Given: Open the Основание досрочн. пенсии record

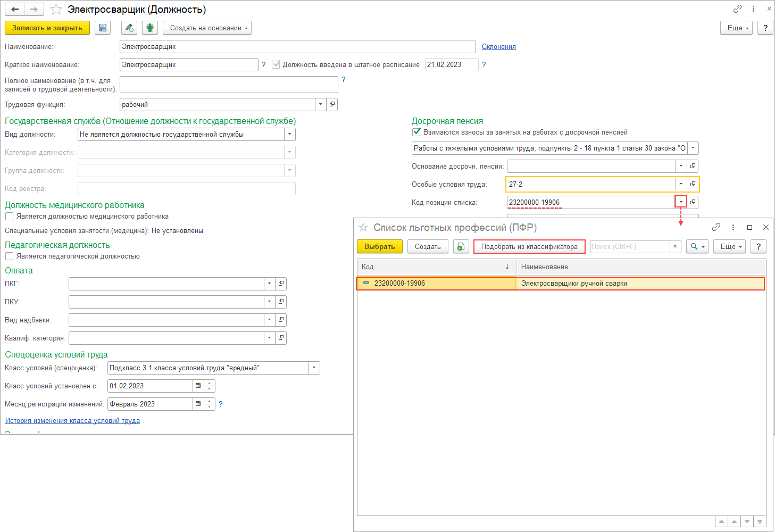Looking at the screenshot, I should [x=693, y=166].
